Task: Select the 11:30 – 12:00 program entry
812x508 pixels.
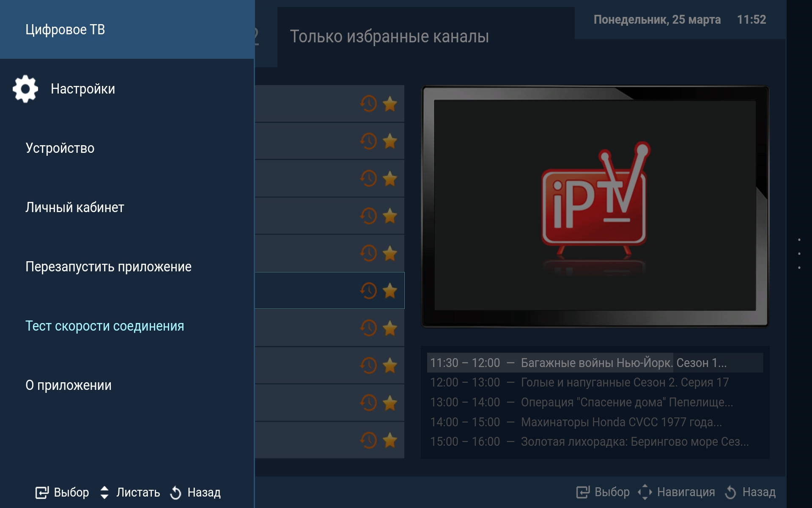Action: pyautogui.click(x=595, y=363)
